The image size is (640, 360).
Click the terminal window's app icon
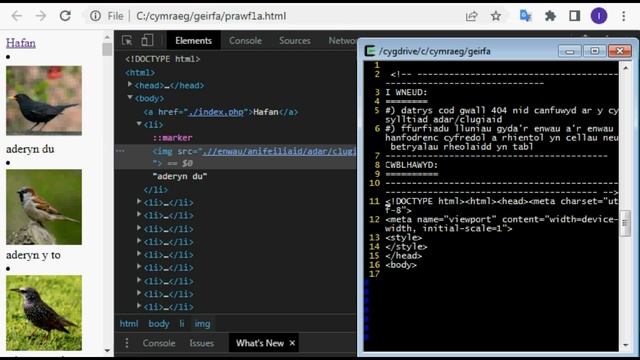(x=370, y=51)
